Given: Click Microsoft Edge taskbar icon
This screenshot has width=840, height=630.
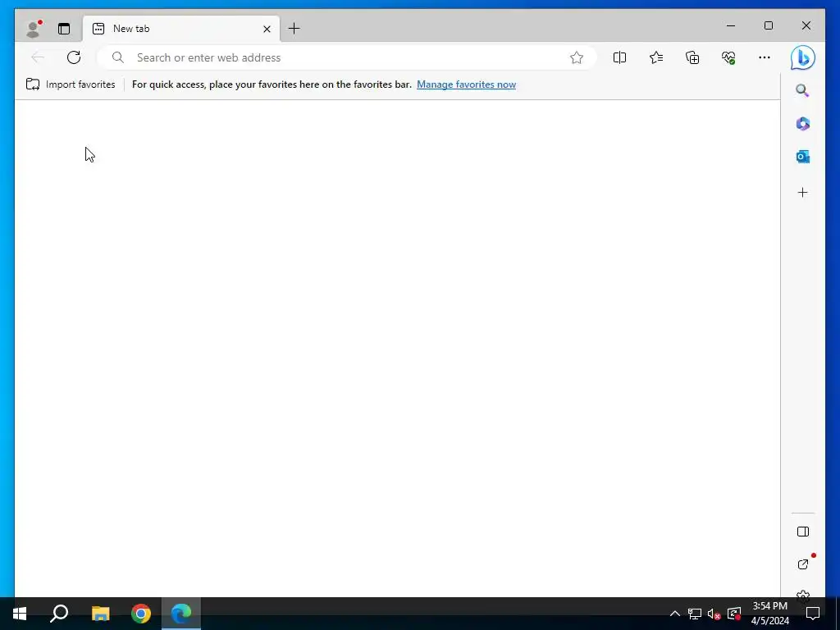Looking at the screenshot, I should pyautogui.click(x=181, y=614).
